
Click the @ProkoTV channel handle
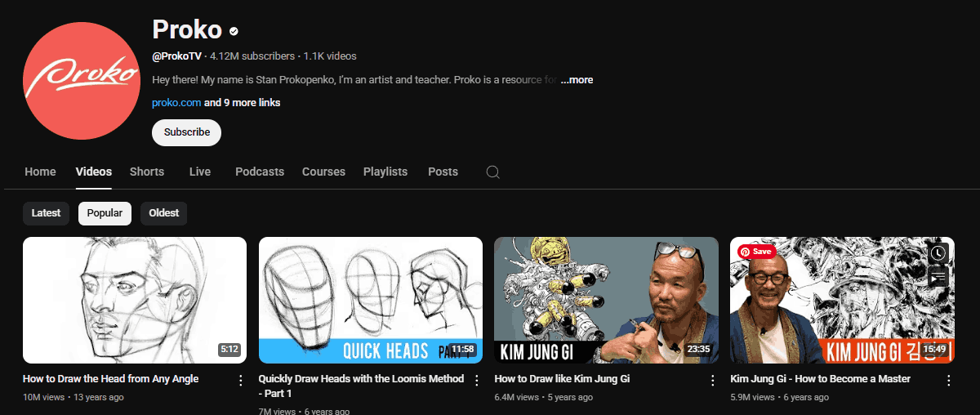[176, 56]
